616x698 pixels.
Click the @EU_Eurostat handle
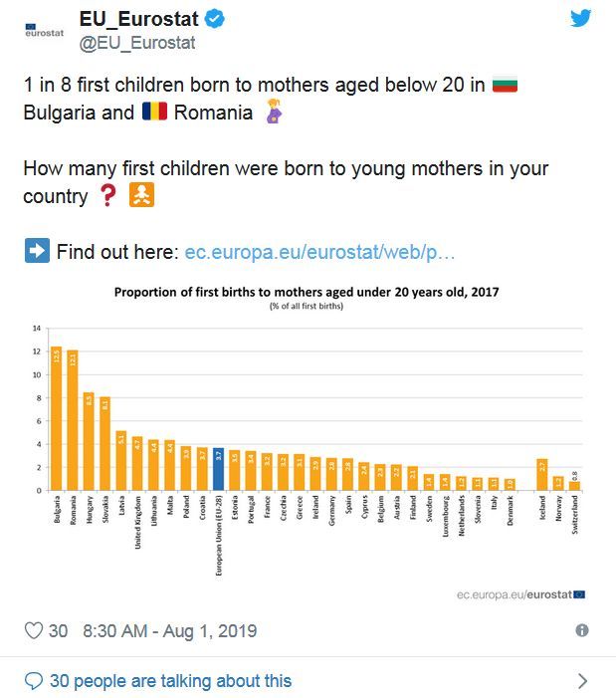coord(137,43)
